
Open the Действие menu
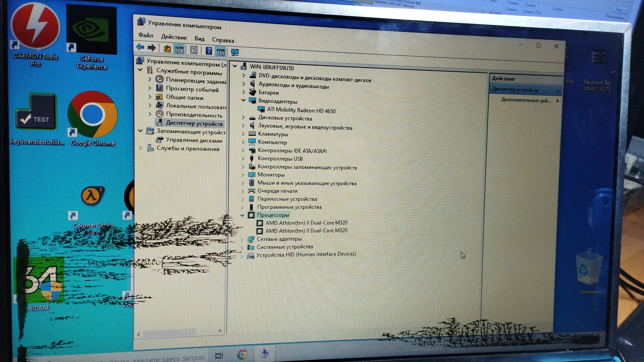tap(173, 37)
